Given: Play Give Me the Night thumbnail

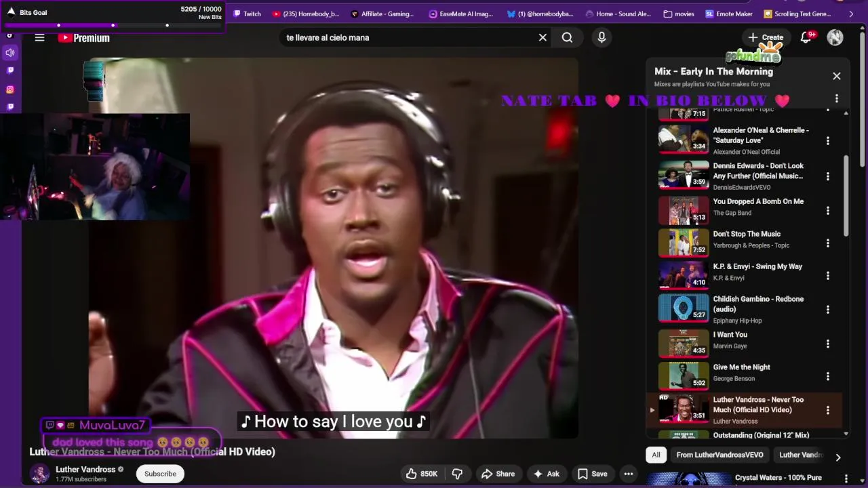Looking at the screenshot, I should [684, 376].
